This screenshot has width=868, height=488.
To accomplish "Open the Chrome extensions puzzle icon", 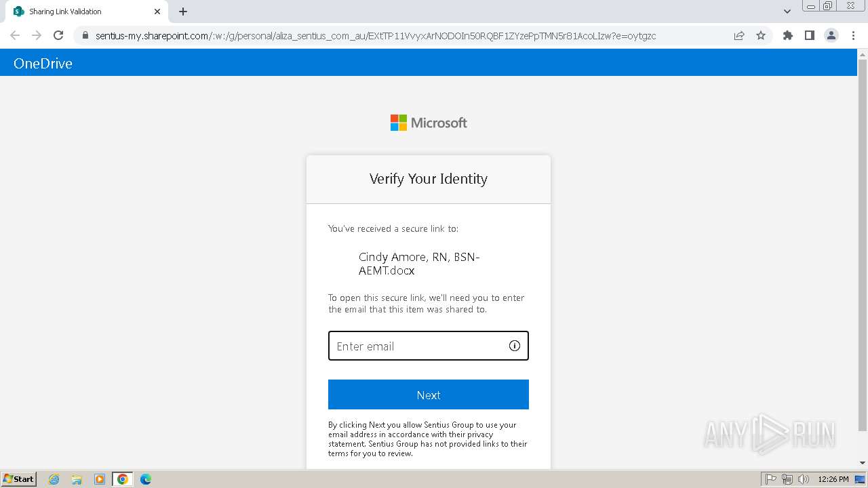I will [x=787, y=35].
